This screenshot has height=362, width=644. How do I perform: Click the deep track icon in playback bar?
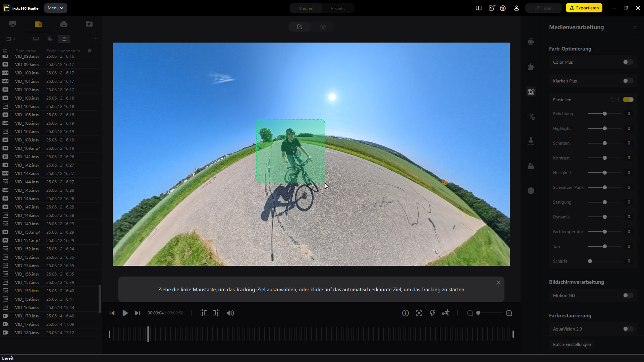pyautogui.click(x=419, y=313)
